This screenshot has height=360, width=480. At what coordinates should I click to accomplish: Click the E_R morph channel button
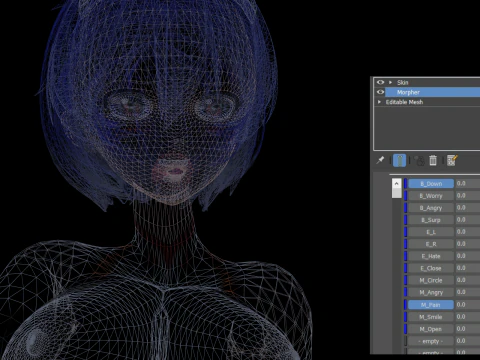431,244
